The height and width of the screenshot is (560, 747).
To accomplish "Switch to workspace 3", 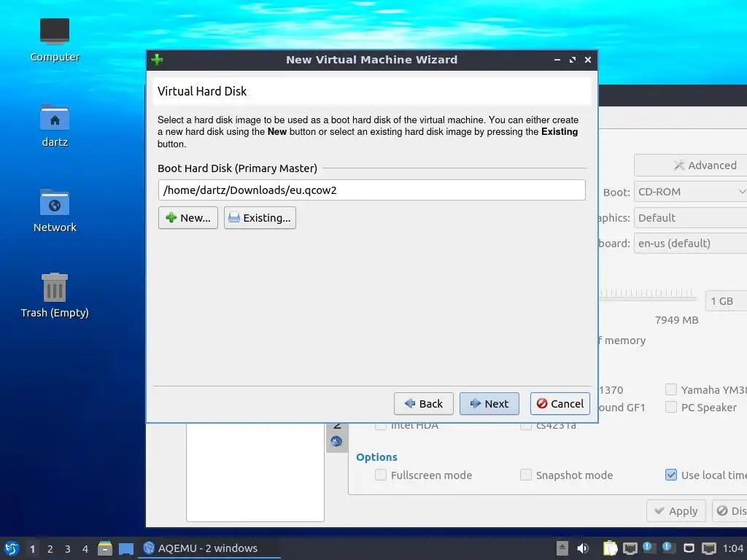I will 68,549.
